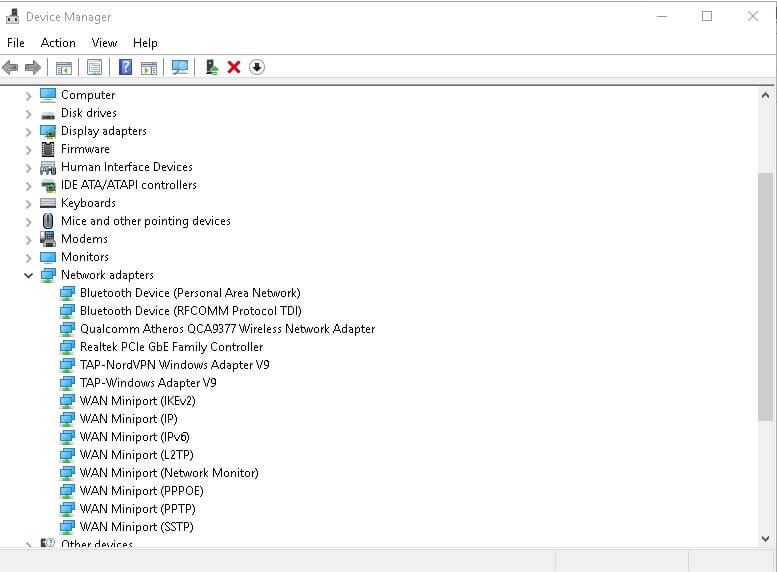Click the Display adapters category icon

[x=48, y=131]
